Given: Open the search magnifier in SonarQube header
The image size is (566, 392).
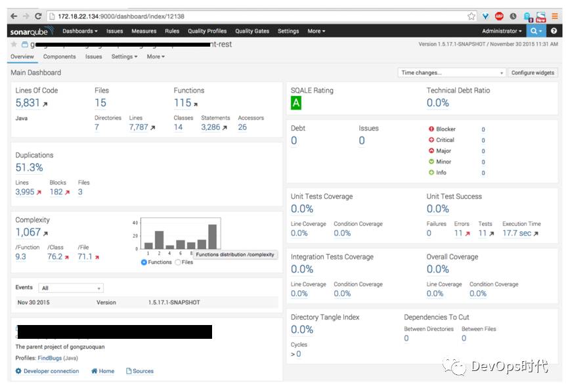Looking at the screenshot, I should [536, 31].
